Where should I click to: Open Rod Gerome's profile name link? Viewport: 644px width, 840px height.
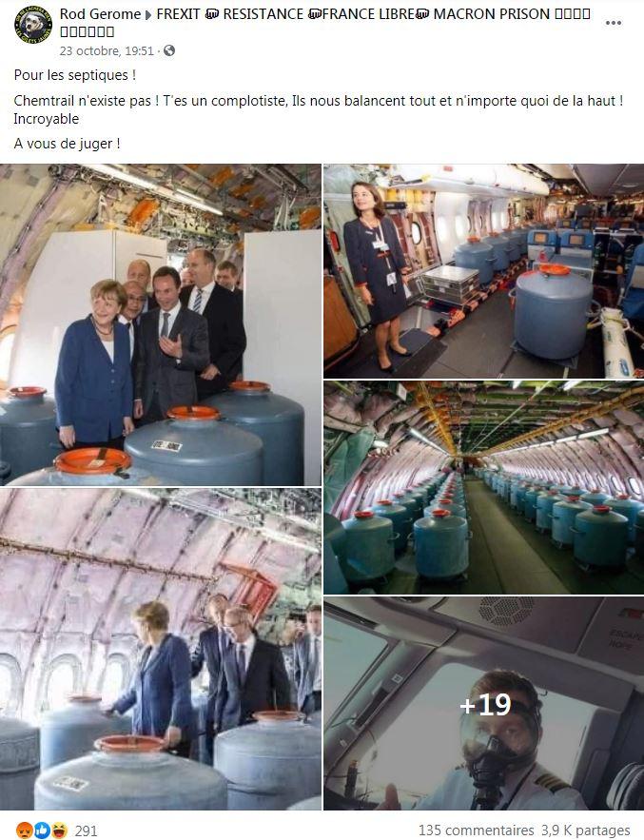(100, 14)
